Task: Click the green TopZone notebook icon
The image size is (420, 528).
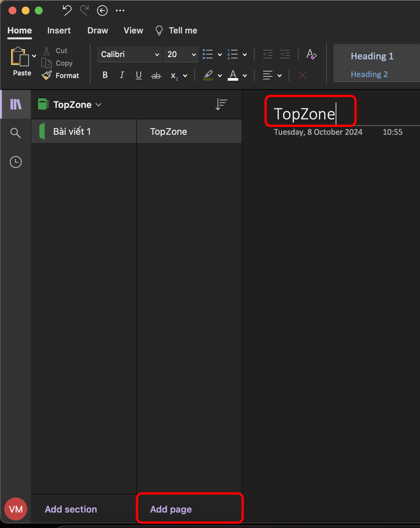Action: pos(43,104)
